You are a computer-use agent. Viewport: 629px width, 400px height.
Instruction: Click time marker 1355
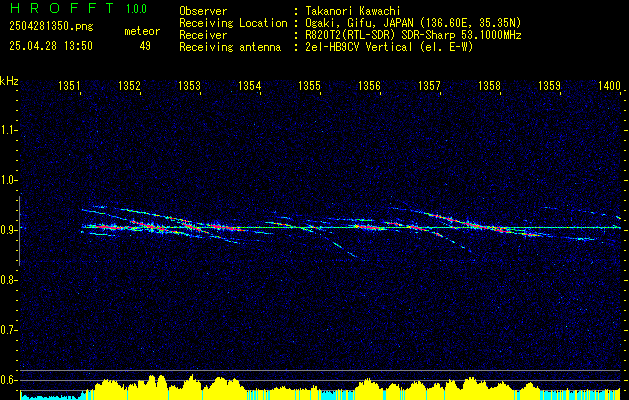(x=310, y=85)
